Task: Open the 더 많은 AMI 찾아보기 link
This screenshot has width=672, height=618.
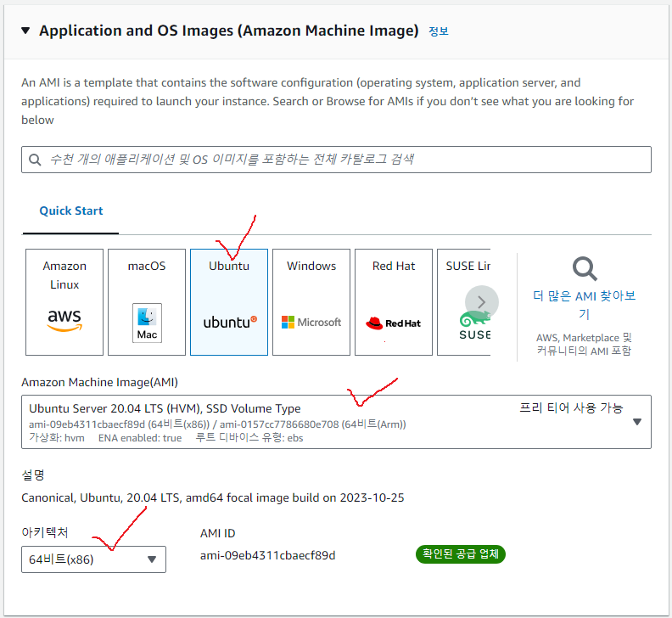Action: tap(584, 305)
